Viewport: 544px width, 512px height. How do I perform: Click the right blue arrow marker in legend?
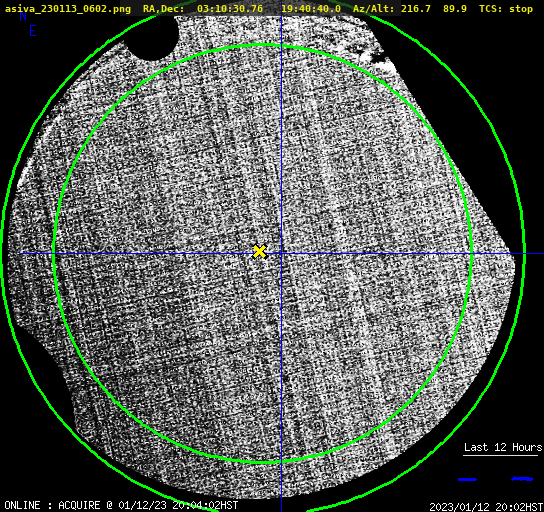coord(522,479)
